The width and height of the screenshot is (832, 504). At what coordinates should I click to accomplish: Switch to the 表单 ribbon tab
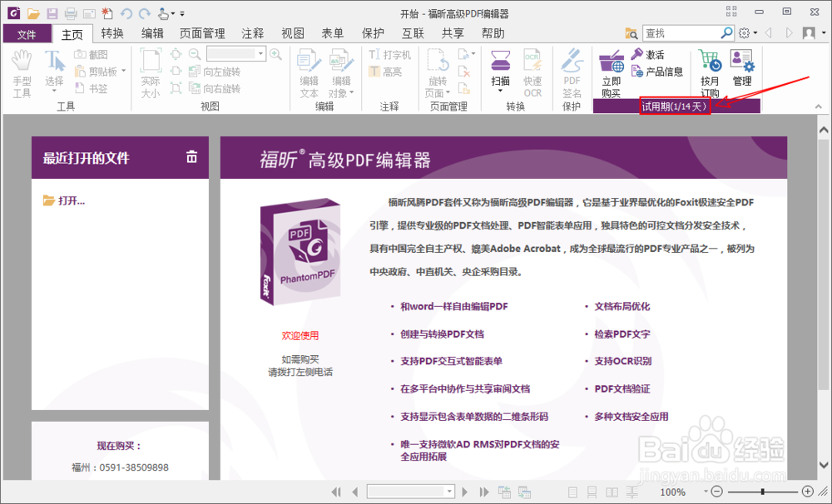click(x=333, y=33)
